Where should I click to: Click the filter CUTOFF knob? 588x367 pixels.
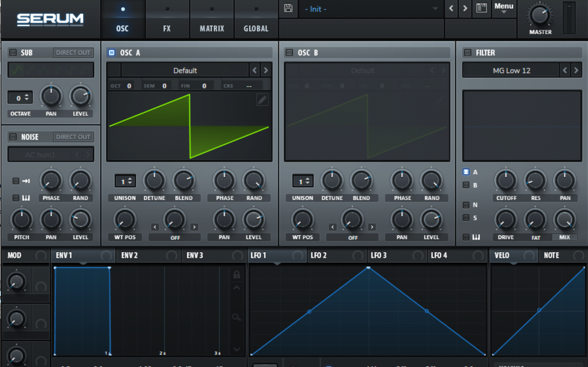pos(506,180)
